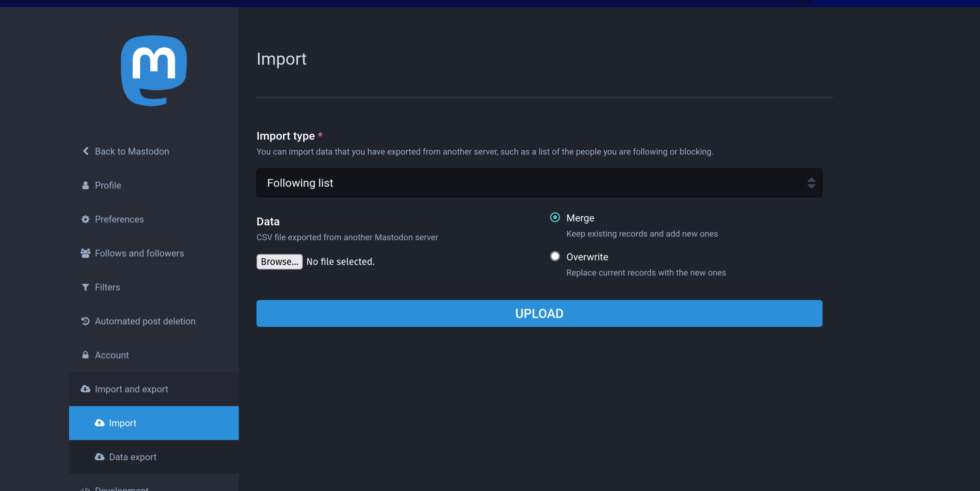
Task: Click the Automated post deletion history icon
Action: click(x=85, y=321)
